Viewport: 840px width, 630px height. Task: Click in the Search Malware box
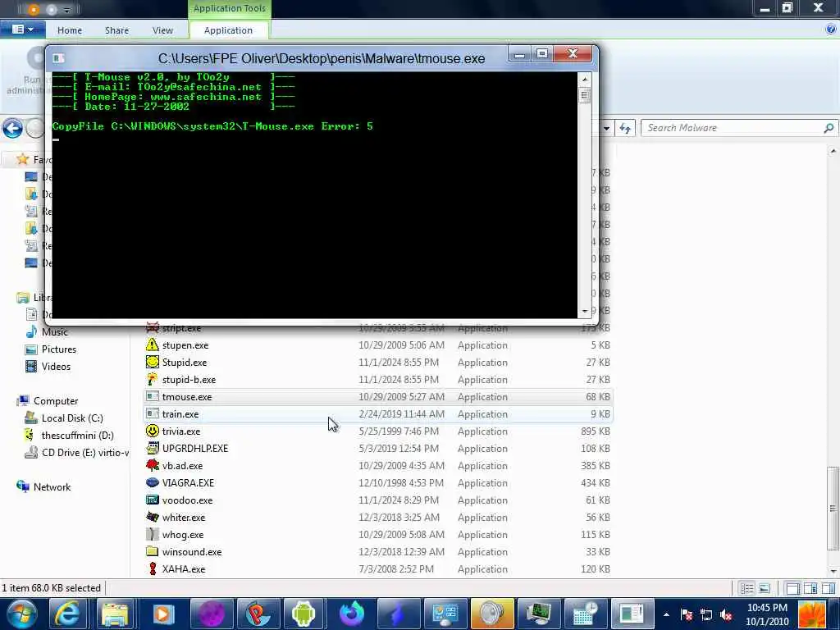click(738, 128)
